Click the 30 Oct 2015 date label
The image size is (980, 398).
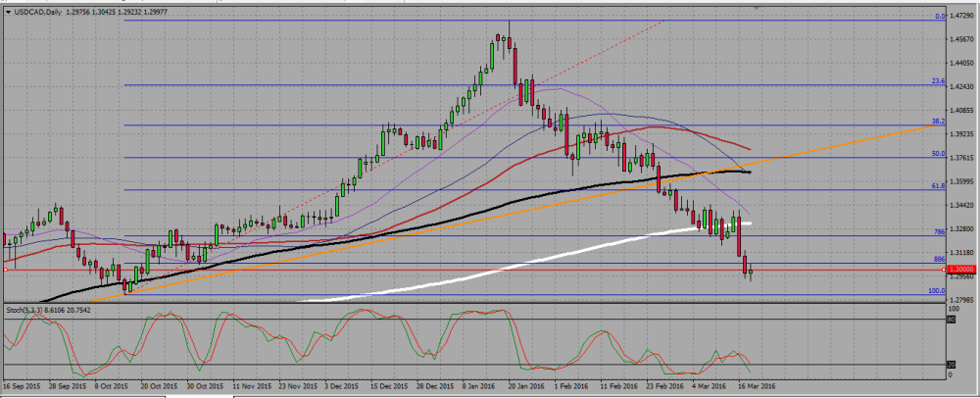[x=206, y=387]
